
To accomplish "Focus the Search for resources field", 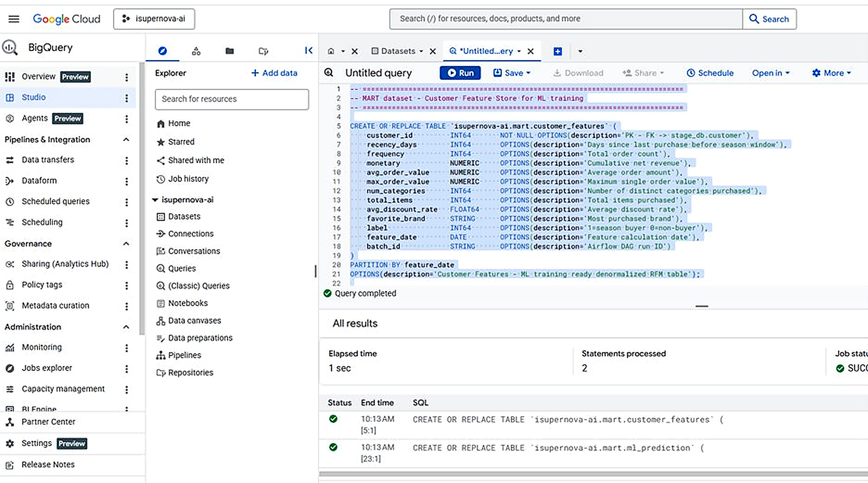I will click(x=232, y=99).
